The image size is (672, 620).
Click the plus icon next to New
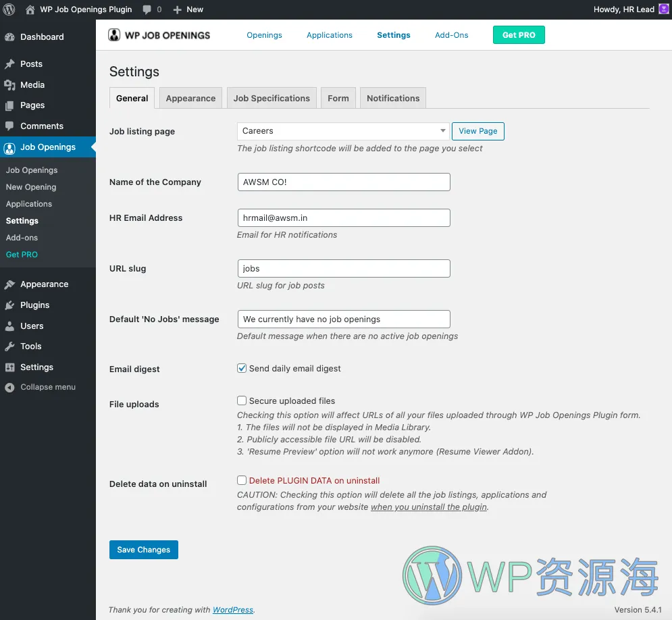click(x=178, y=9)
